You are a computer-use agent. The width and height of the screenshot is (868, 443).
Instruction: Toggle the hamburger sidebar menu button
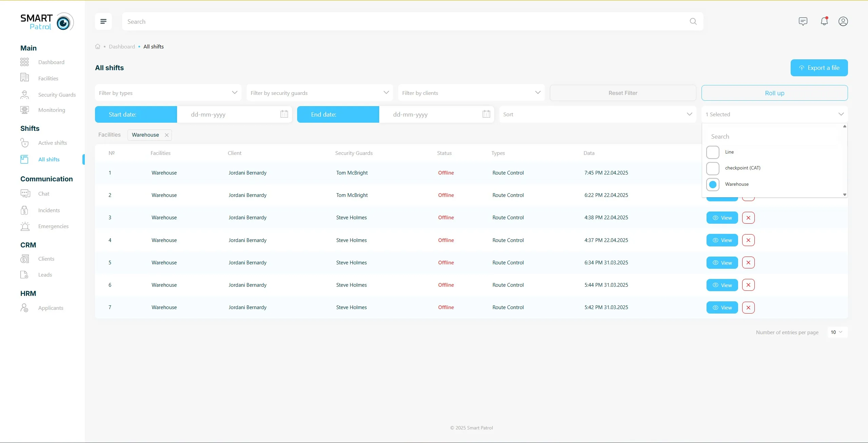[103, 21]
